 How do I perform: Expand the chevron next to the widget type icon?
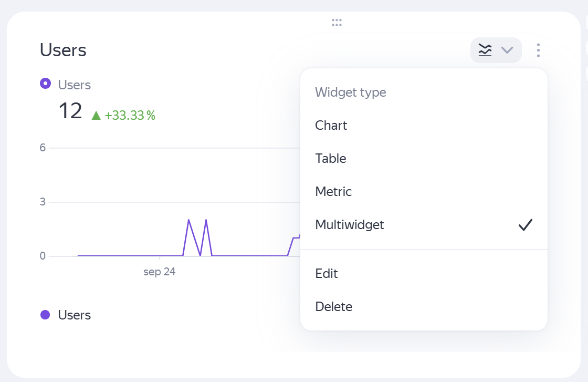click(507, 50)
